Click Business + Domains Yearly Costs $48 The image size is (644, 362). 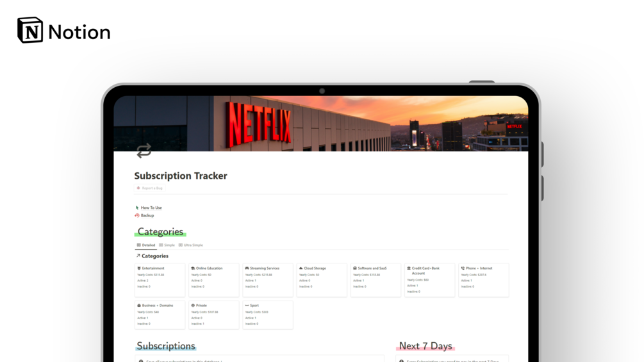(148, 312)
